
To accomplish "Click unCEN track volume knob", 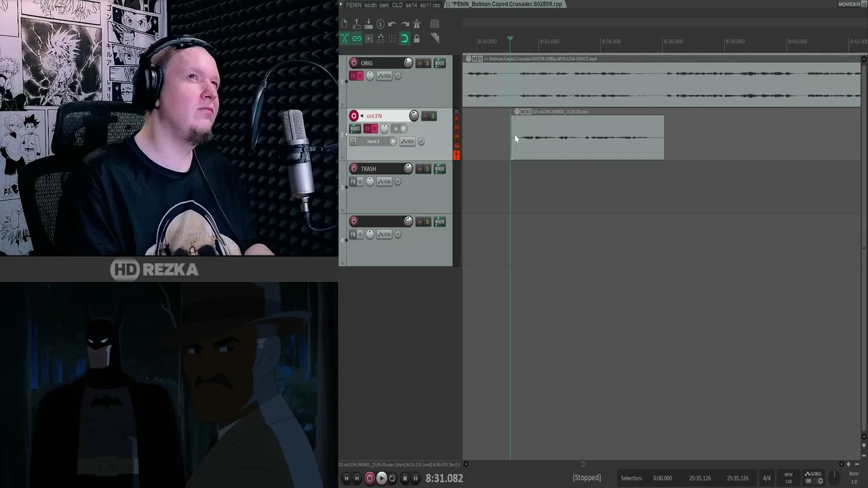I will 414,116.
